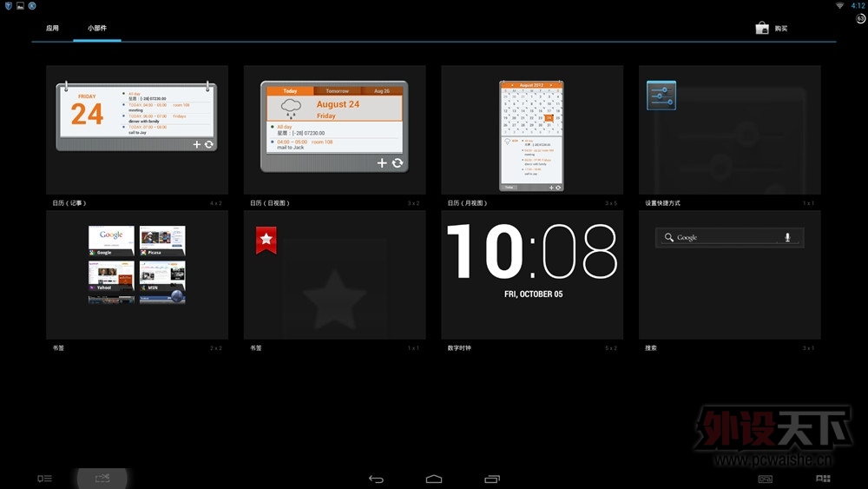Screen dimensions: 868x489
Task: Tap the magnifier icon in Google widget
Action: coord(668,237)
